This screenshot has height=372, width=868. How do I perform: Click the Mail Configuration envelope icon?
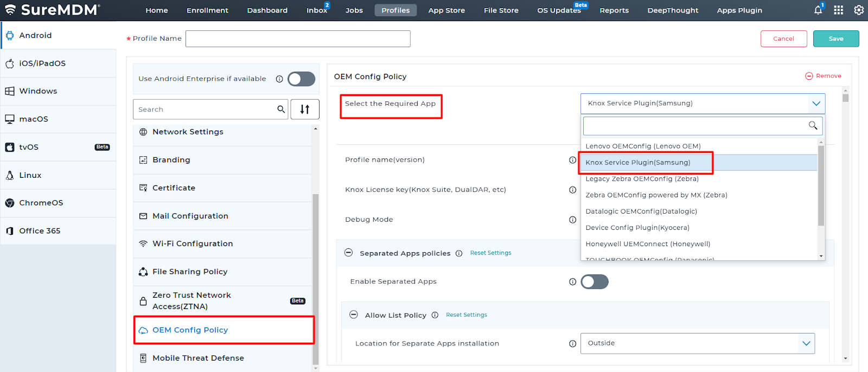click(x=143, y=216)
